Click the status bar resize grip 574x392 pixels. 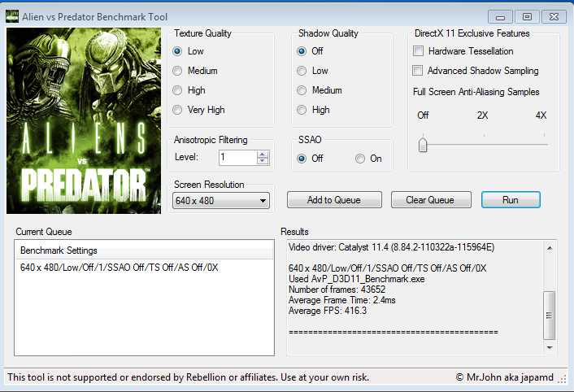562,379
